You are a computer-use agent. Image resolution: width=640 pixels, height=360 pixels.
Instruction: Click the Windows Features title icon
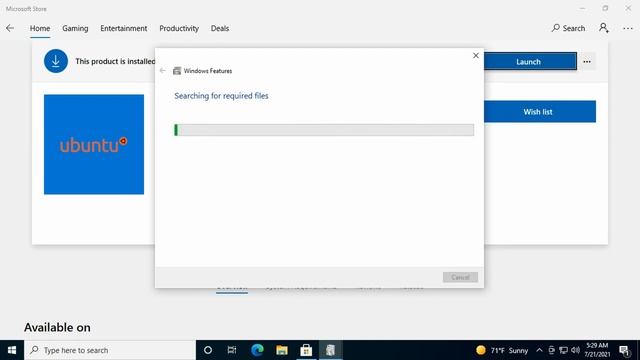177,71
